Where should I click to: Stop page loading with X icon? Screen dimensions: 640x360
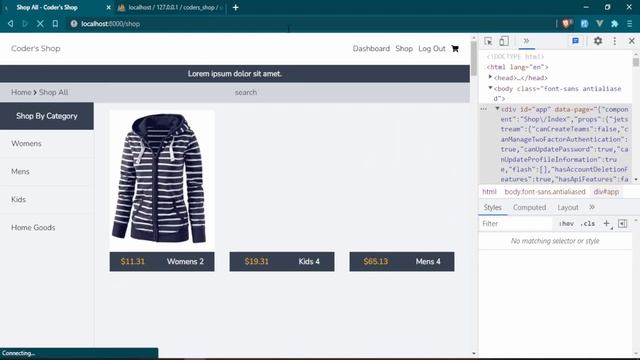40,24
